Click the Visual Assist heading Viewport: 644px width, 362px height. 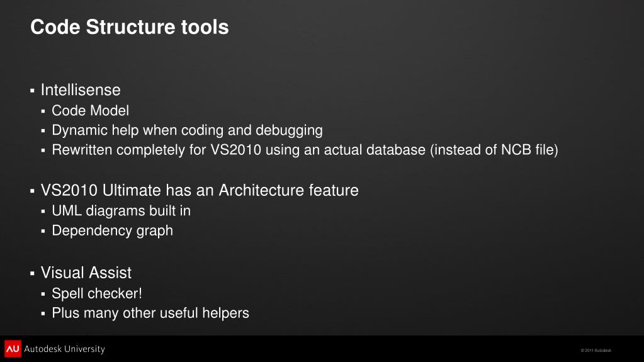pos(86,273)
